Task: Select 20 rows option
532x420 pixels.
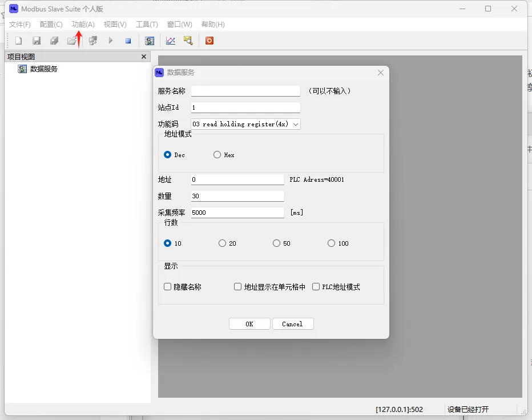Action: [222, 243]
